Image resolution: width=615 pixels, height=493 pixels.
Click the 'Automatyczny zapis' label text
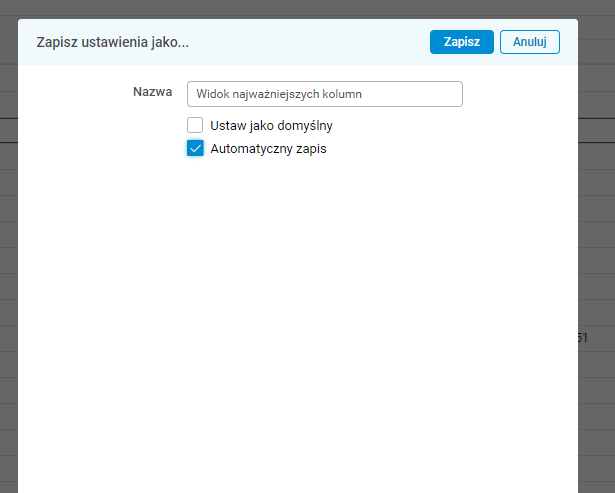tap(268, 149)
